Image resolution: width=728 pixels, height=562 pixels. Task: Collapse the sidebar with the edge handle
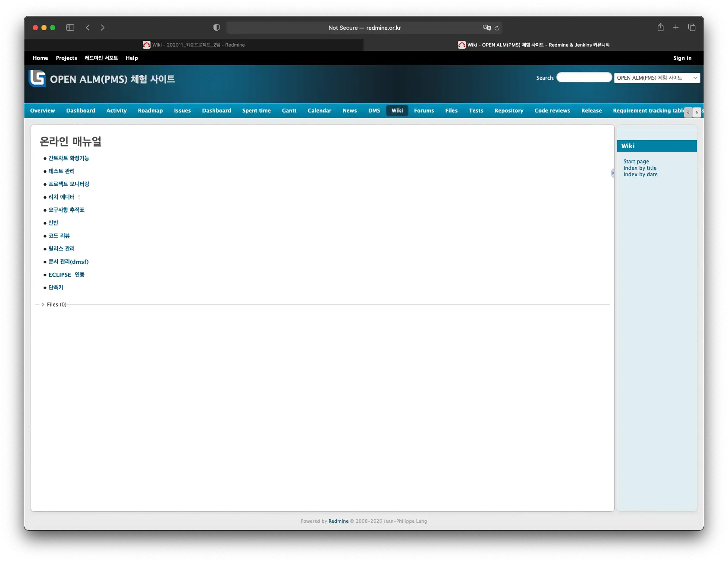612,173
